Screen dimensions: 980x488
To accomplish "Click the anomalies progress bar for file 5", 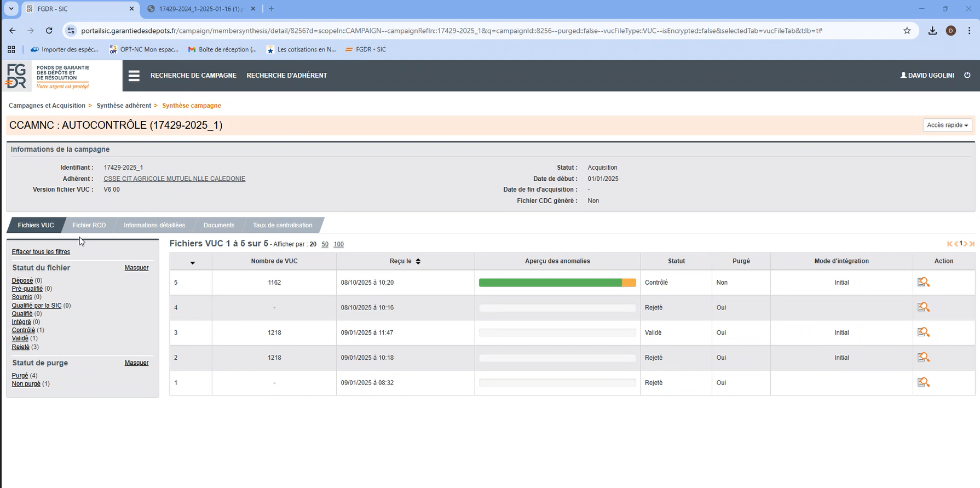I will pos(557,283).
